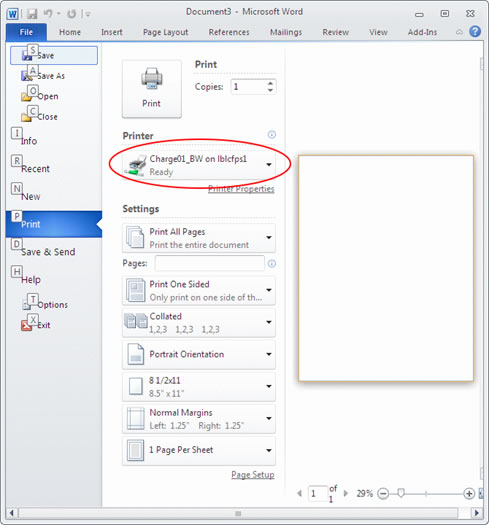Choose Save As in the Backstage menu

click(x=54, y=76)
